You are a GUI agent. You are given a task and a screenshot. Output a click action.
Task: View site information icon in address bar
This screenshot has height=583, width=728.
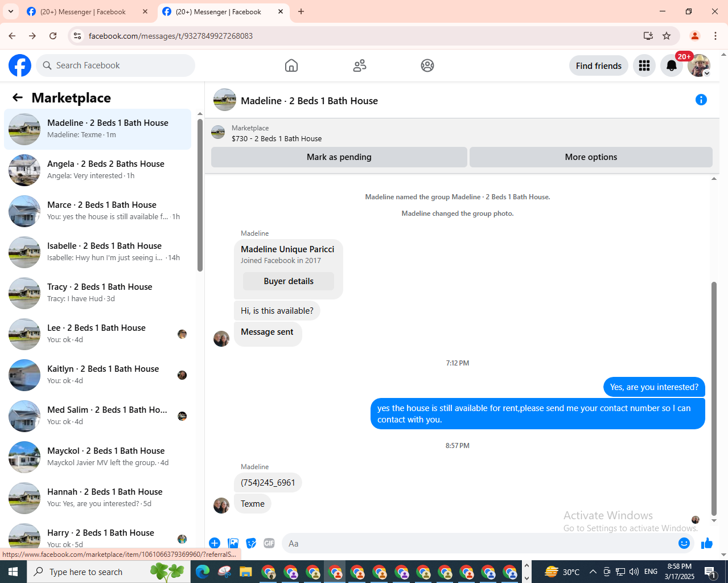coord(77,36)
